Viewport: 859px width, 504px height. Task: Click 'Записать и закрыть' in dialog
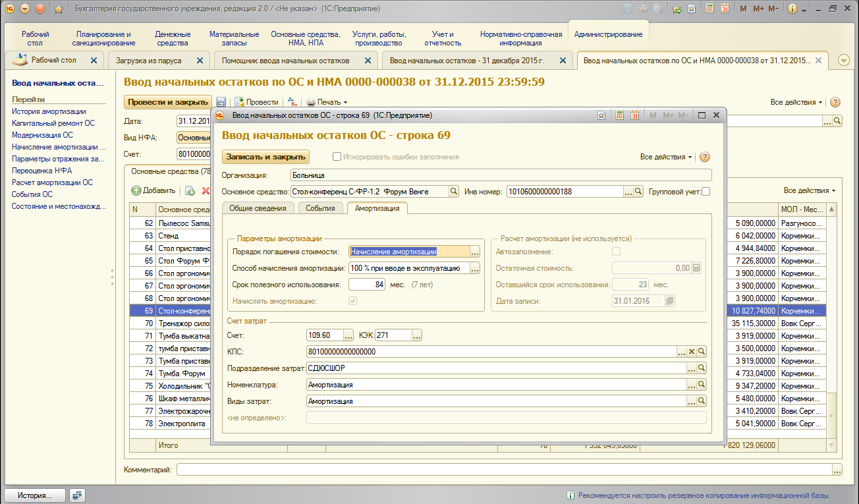(x=266, y=157)
